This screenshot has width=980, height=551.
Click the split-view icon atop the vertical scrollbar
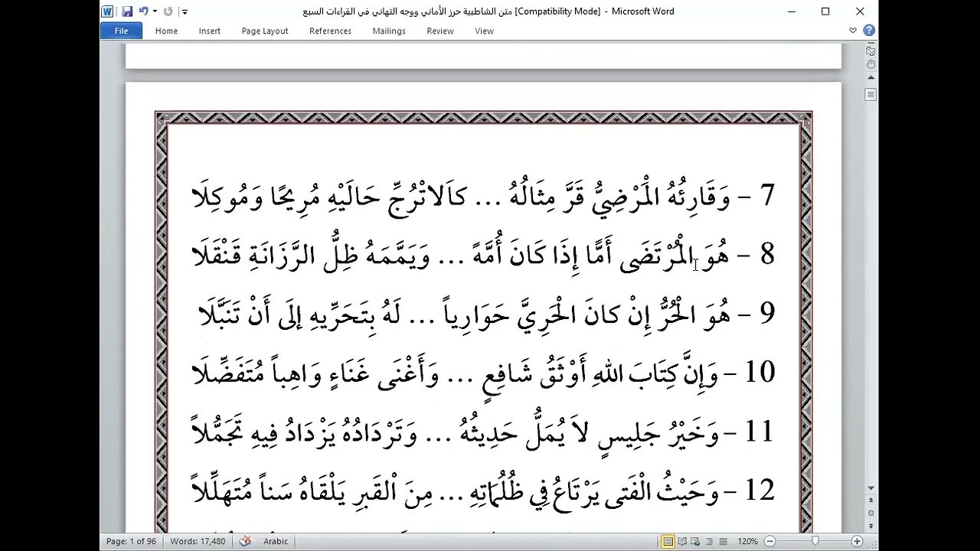point(871,51)
